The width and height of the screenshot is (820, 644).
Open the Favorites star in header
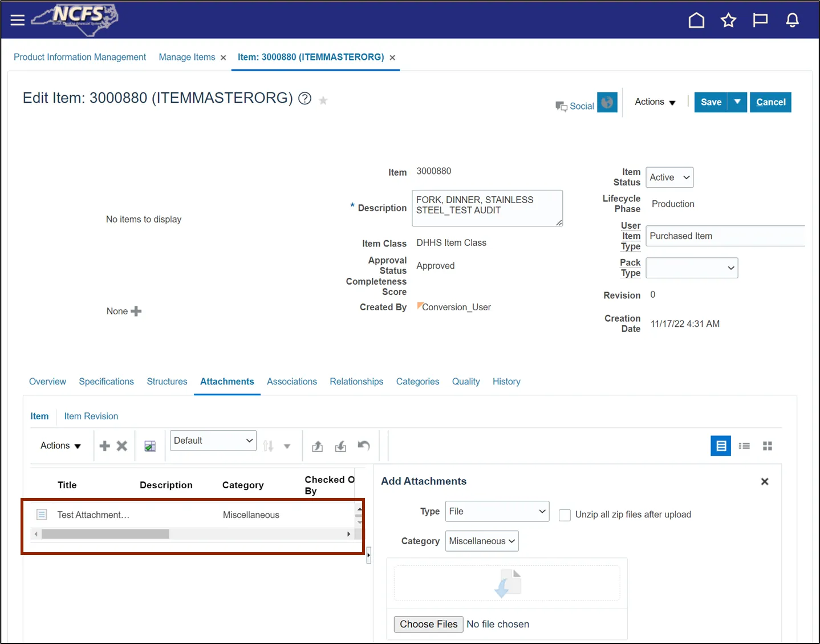(728, 21)
